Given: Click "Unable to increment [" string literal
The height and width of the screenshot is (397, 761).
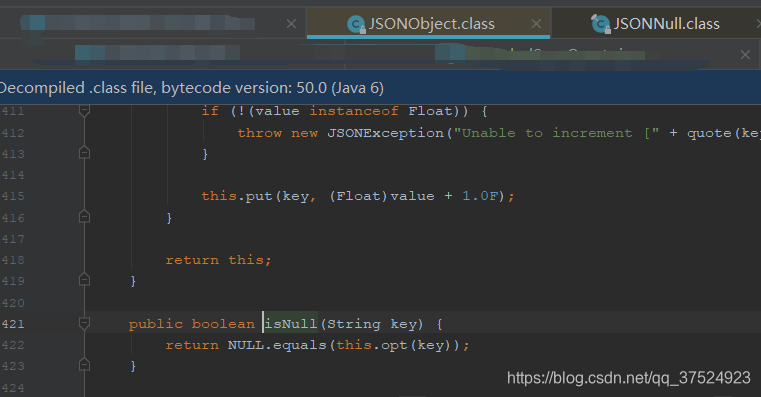Looking at the screenshot, I should (x=556, y=133).
